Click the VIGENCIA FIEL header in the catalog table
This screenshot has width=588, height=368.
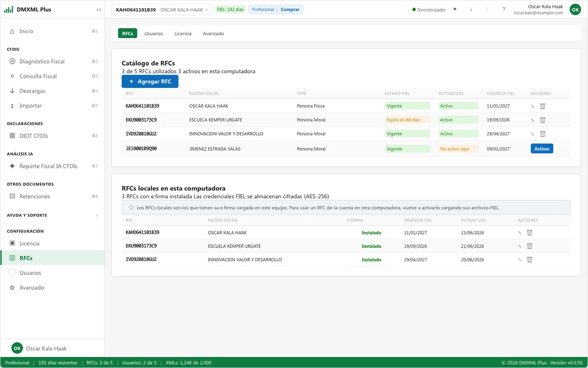click(501, 93)
